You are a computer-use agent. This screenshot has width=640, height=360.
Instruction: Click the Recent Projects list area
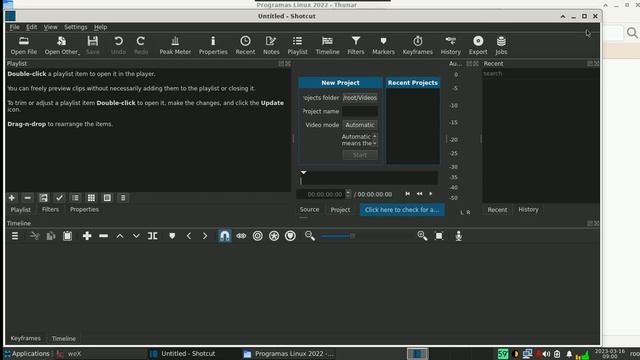coord(413,126)
